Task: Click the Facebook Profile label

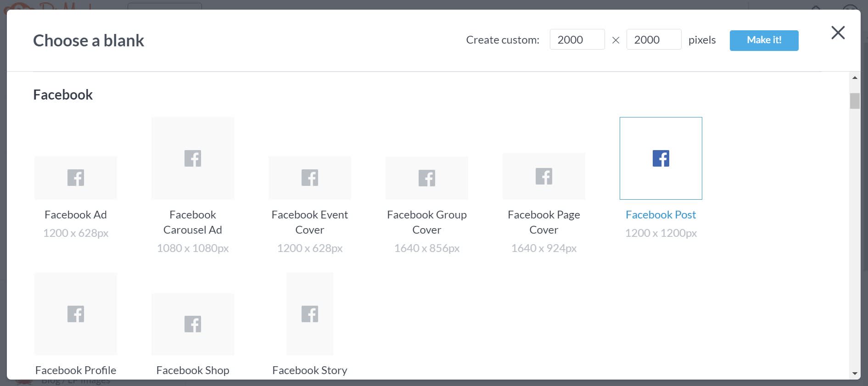Action: click(x=76, y=370)
